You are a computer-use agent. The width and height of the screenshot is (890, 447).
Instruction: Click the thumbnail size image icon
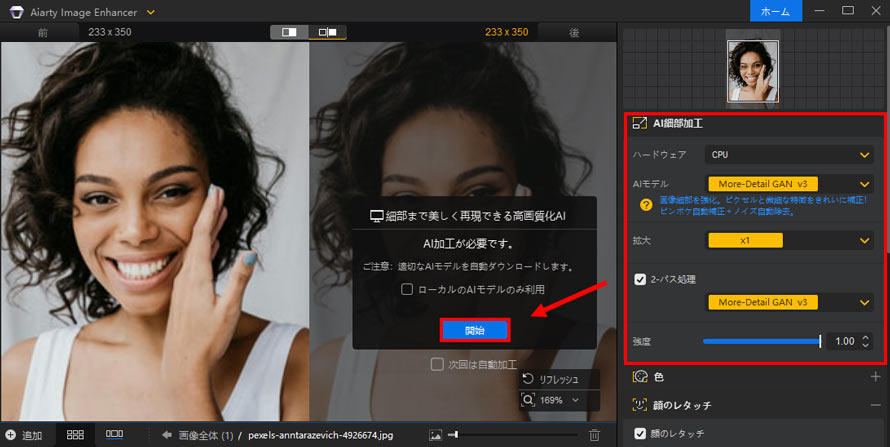tap(435, 436)
